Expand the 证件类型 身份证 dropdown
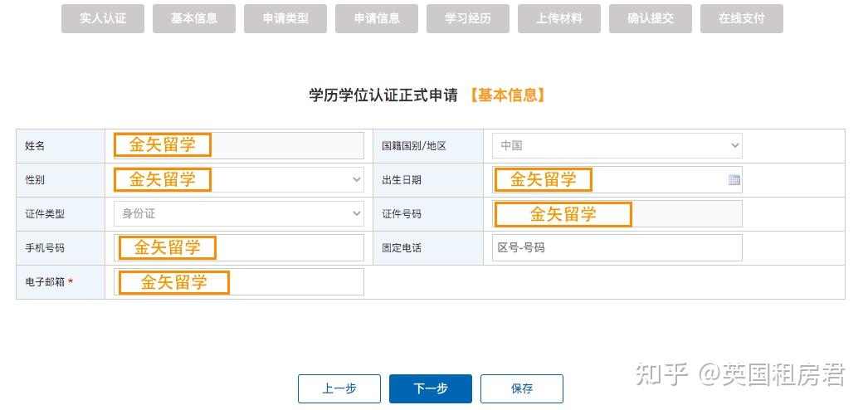This screenshot has height=410, width=868. click(239, 213)
